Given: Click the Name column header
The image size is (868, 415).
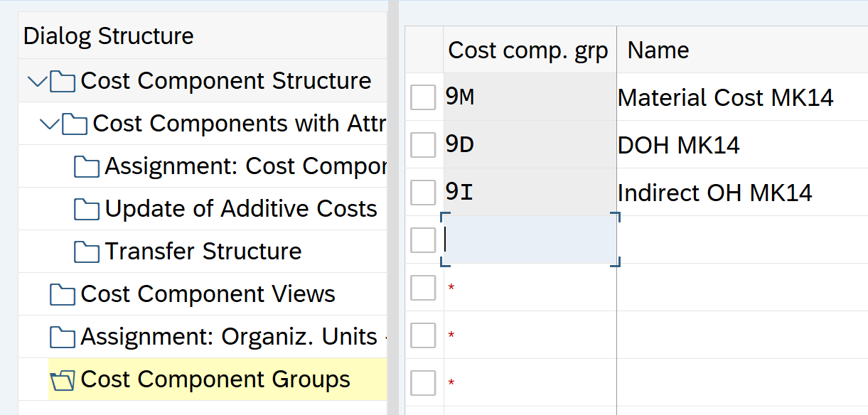Looking at the screenshot, I should click(658, 50).
